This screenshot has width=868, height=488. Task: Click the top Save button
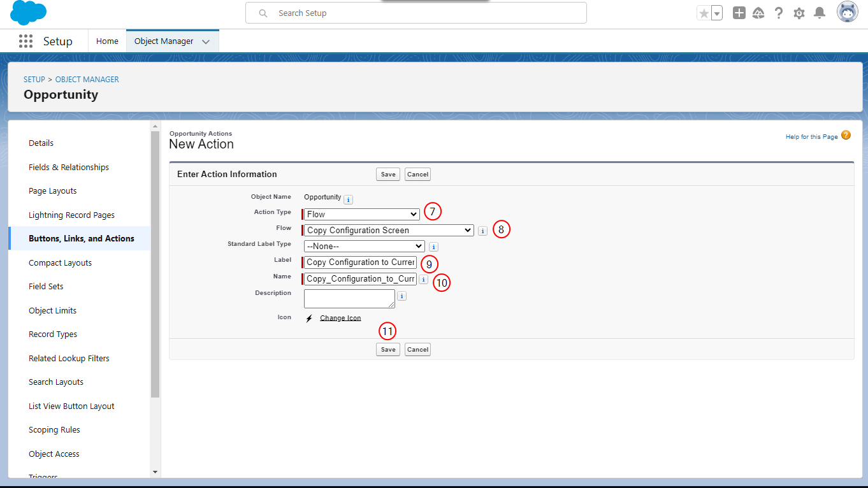click(388, 175)
